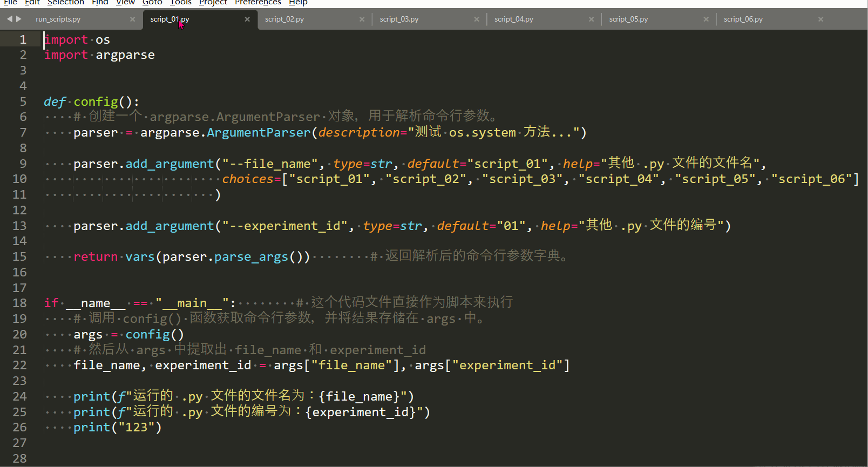Screen dimensions: 868x467
Task: Open the Preferences menu
Action: click(x=258, y=2)
